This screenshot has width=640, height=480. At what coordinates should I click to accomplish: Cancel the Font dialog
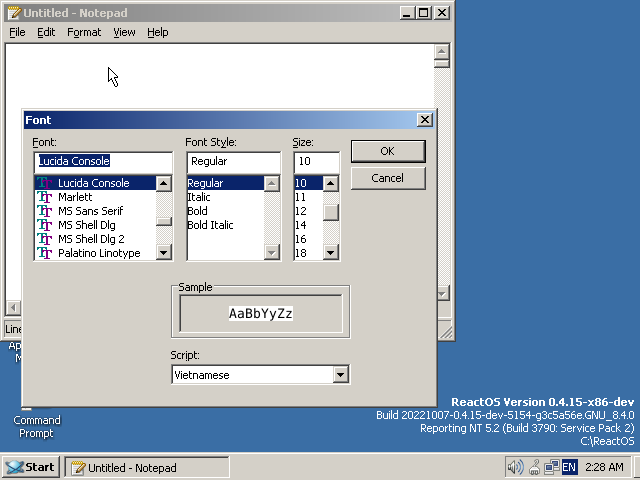pyautogui.click(x=387, y=178)
